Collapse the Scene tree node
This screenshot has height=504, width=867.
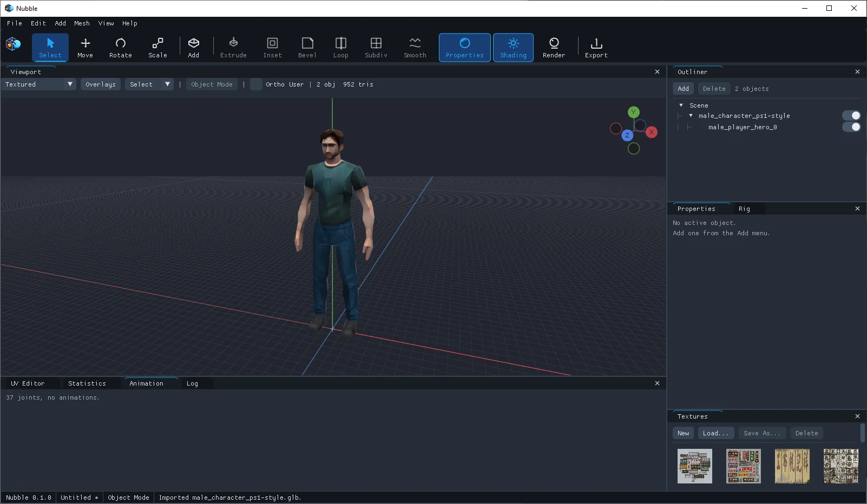pos(681,105)
